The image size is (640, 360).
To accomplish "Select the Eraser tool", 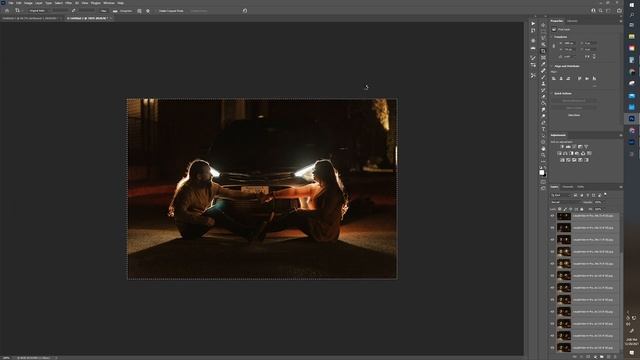I will (543, 96).
